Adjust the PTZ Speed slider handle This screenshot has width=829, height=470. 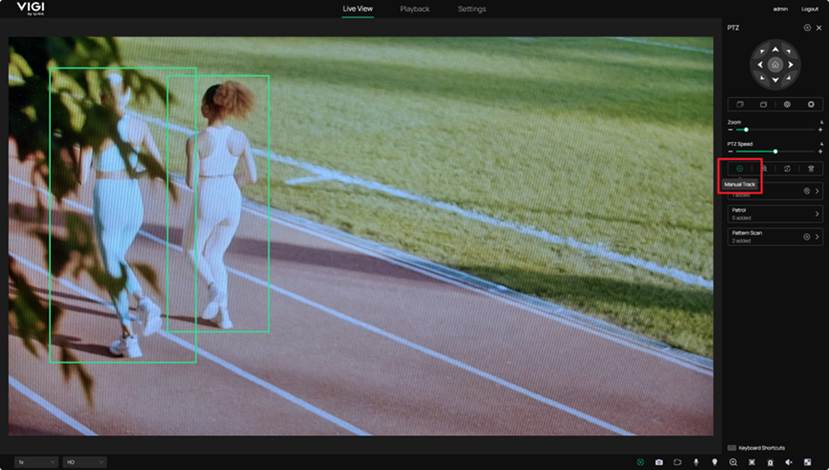click(775, 151)
